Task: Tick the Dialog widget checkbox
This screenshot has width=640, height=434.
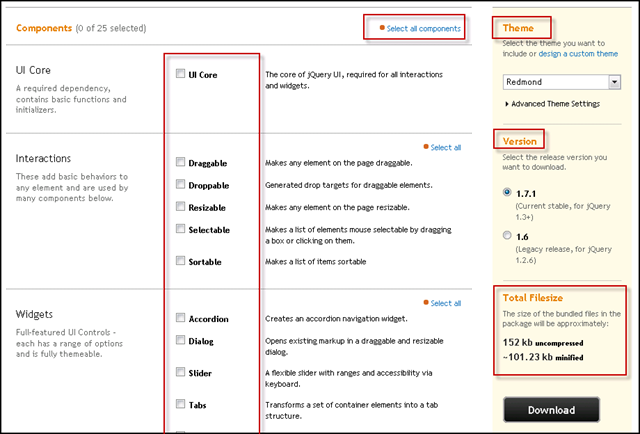Action: point(180,340)
